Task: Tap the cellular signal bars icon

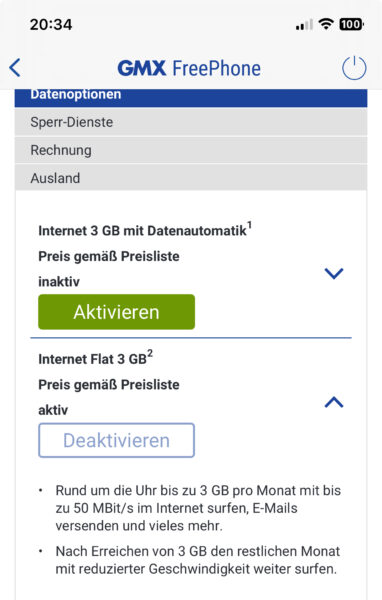Action: coord(304,25)
